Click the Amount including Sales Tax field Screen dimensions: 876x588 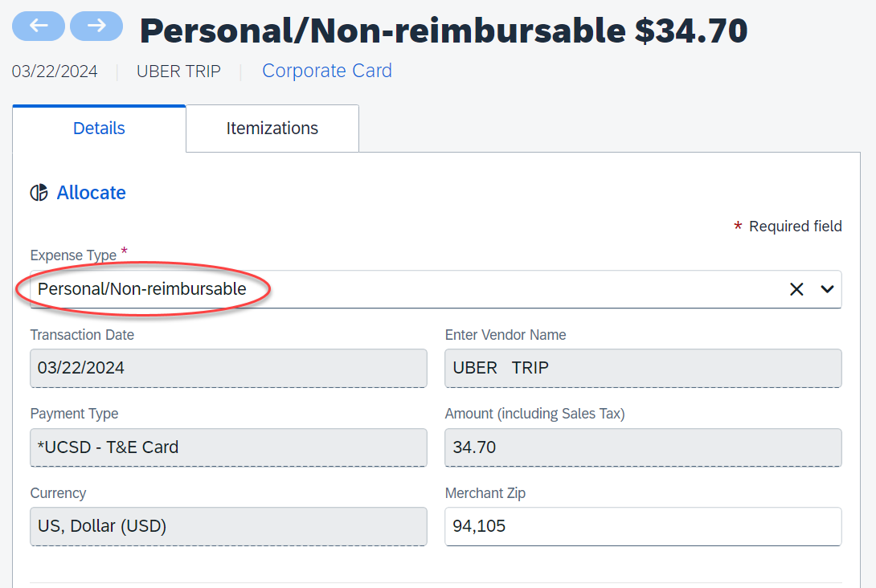click(643, 447)
